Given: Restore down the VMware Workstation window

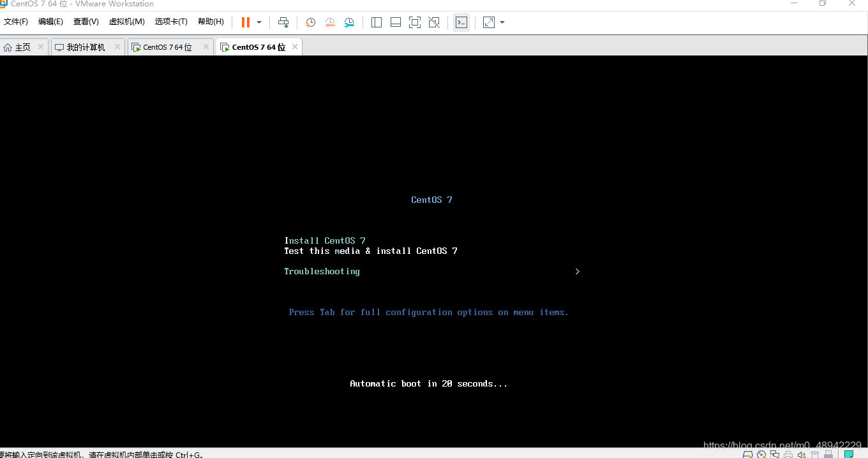Looking at the screenshot, I should (823, 3).
